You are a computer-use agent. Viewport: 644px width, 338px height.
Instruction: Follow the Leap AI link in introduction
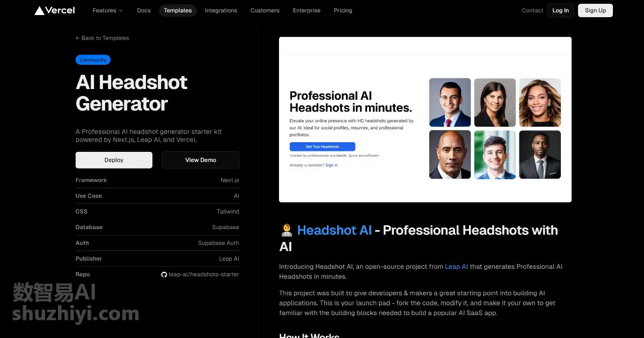click(x=457, y=267)
